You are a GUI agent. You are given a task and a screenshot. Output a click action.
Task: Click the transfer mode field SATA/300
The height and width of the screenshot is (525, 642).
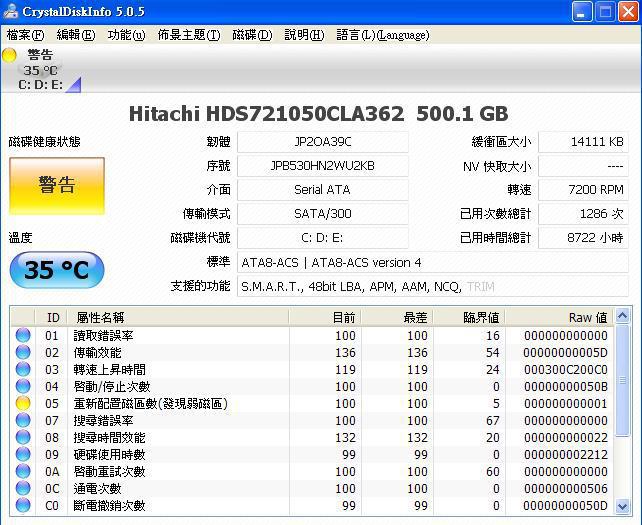(x=323, y=214)
